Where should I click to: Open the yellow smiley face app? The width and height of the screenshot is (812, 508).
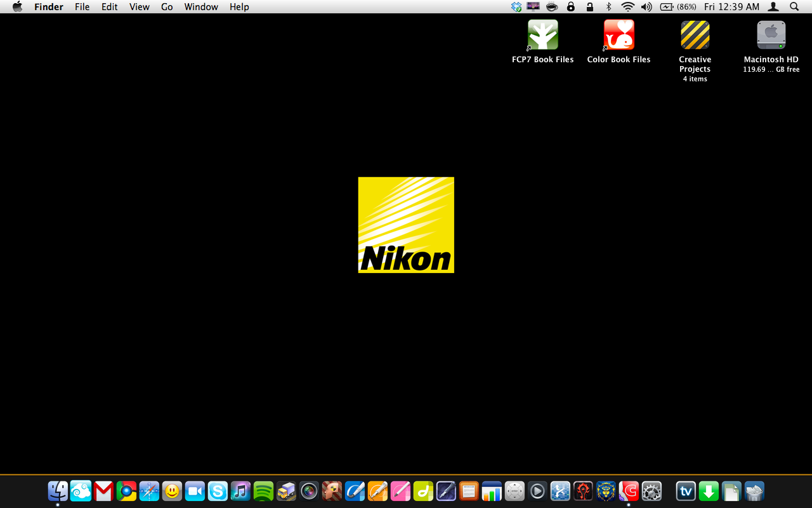(x=172, y=491)
